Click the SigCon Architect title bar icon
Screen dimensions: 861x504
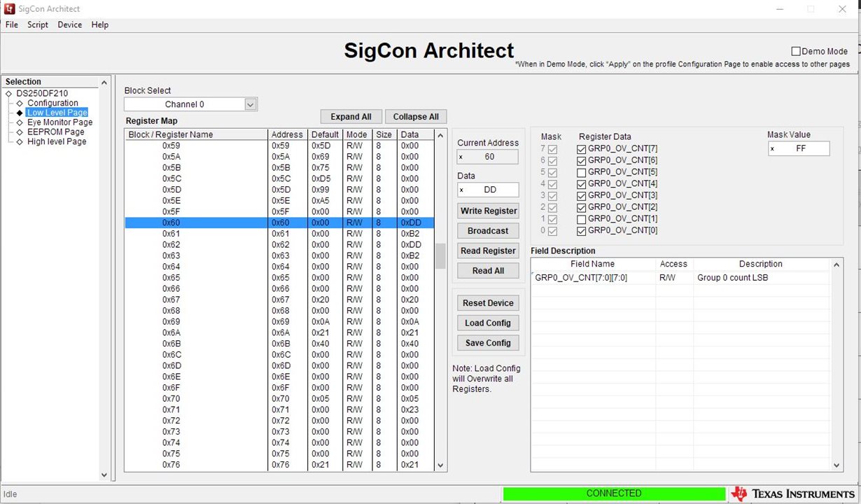(x=10, y=8)
